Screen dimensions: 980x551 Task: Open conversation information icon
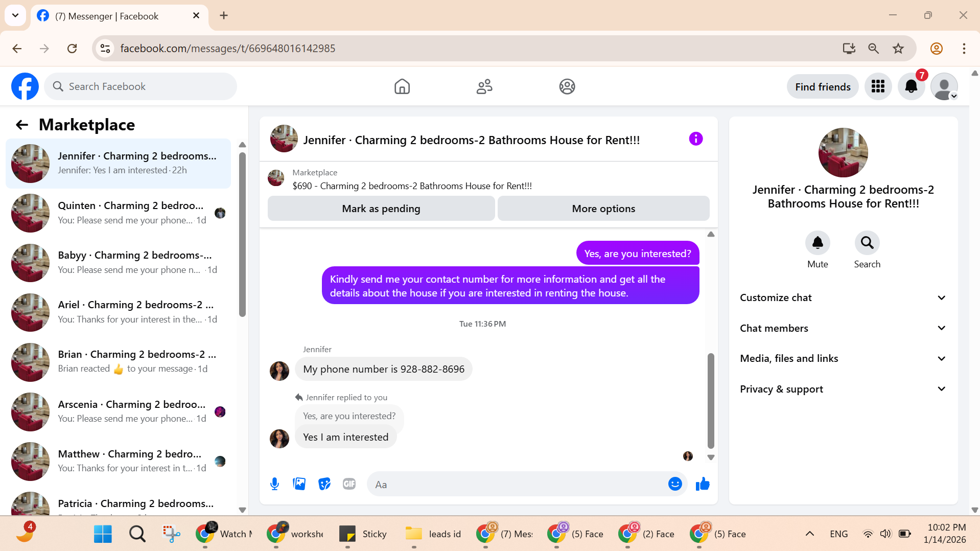(x=696, y=139)
